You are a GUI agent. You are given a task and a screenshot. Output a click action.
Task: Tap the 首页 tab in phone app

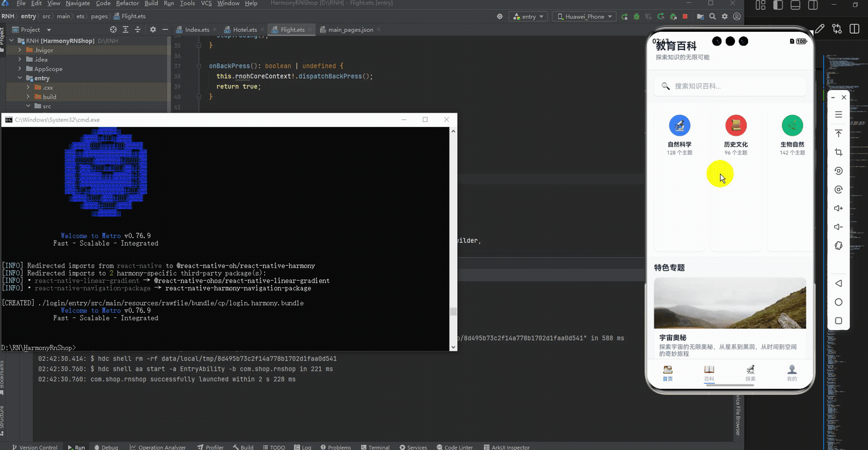tap(668, 373)
